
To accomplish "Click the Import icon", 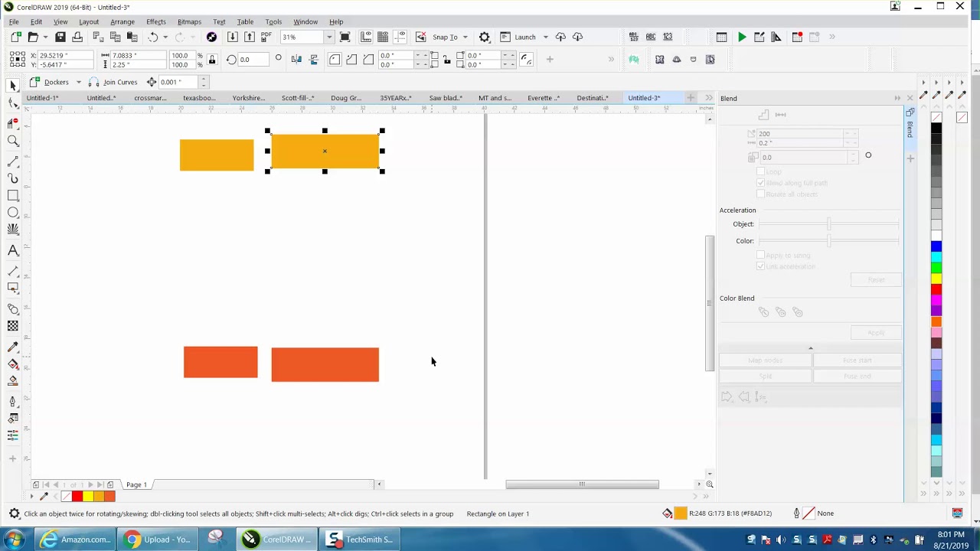I will pyautogui.click(x=233, y=37).
